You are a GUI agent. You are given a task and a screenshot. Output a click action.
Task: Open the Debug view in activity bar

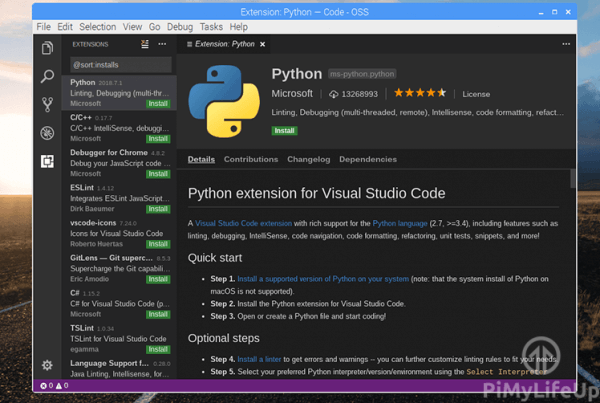coord(47,133)
